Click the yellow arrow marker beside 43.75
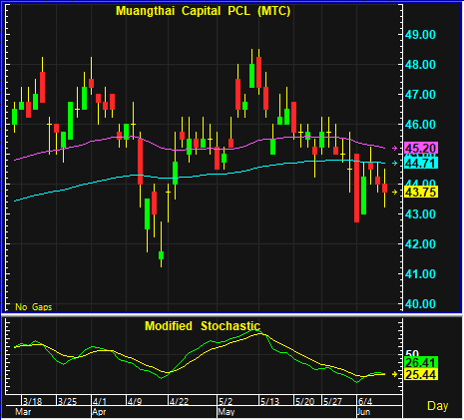 [395, 192]
